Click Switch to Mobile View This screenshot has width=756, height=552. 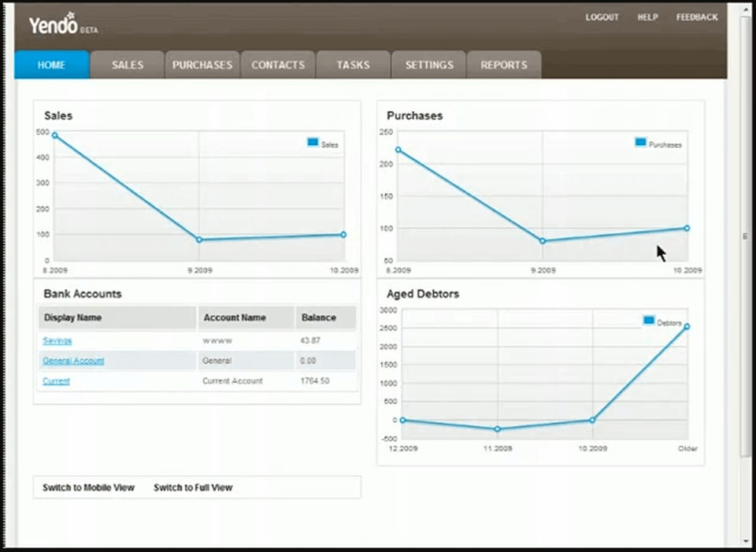click(89, 487)
